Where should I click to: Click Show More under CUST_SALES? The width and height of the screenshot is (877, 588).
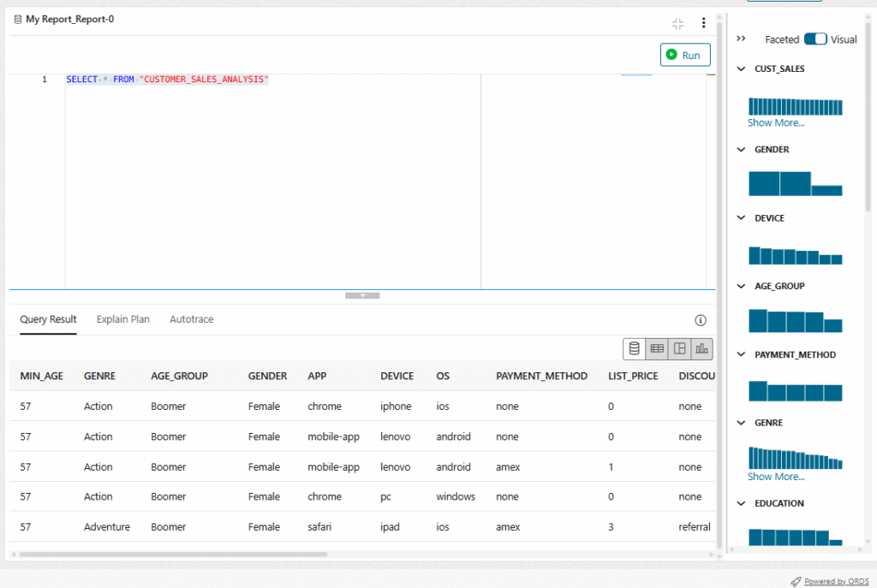point(775,122)
